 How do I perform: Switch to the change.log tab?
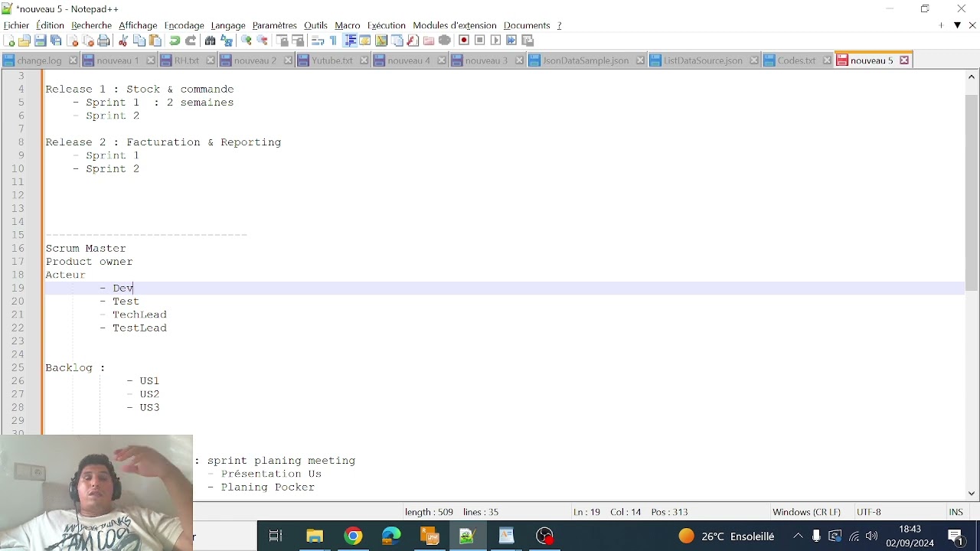pyautogui.click(x=39, y=60)
